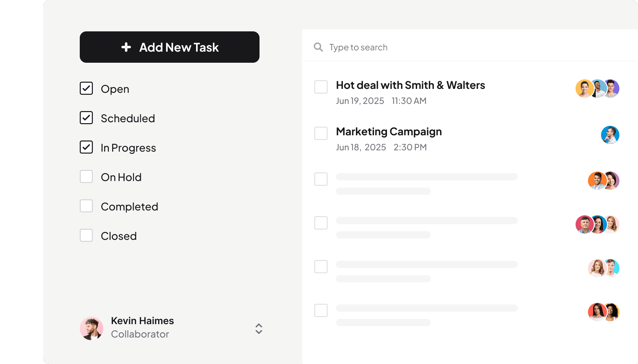Click the plus icon on Add New Task

point(126,47)
